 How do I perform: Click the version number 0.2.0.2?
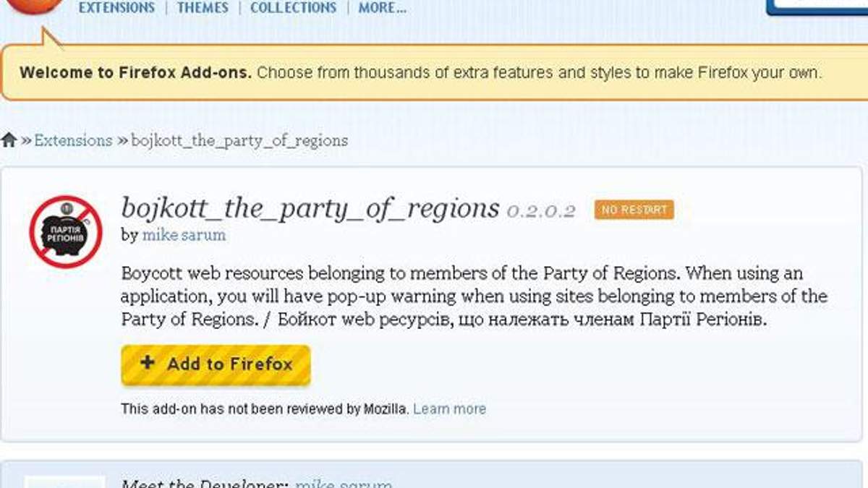click(541, 210)
